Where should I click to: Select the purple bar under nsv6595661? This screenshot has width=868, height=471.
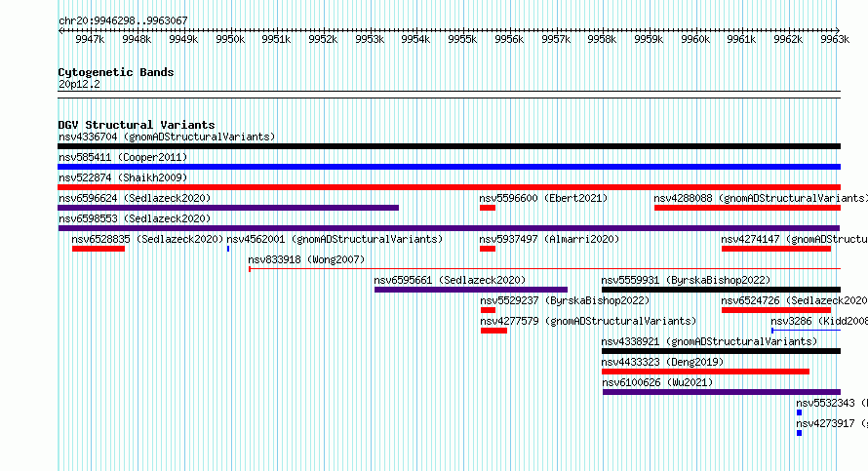(471, 290)
